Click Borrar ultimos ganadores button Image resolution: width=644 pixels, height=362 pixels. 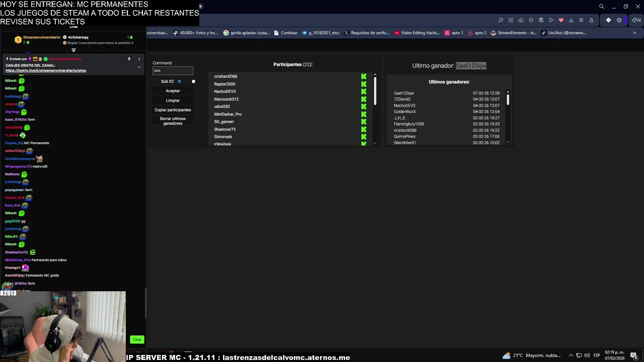coord(173,121)
